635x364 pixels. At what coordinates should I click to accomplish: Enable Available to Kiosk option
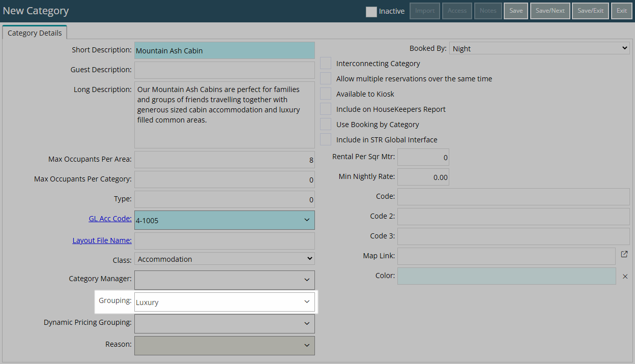click(326, 94)
